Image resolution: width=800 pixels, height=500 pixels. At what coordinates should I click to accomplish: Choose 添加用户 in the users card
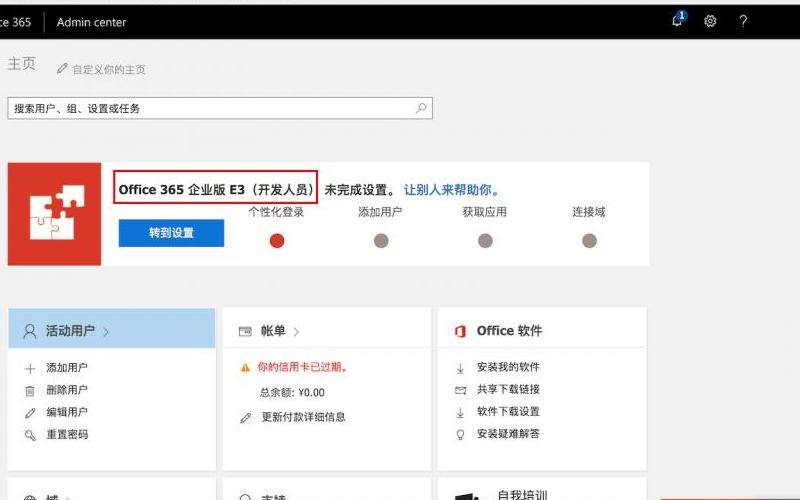tap(67, 367)
